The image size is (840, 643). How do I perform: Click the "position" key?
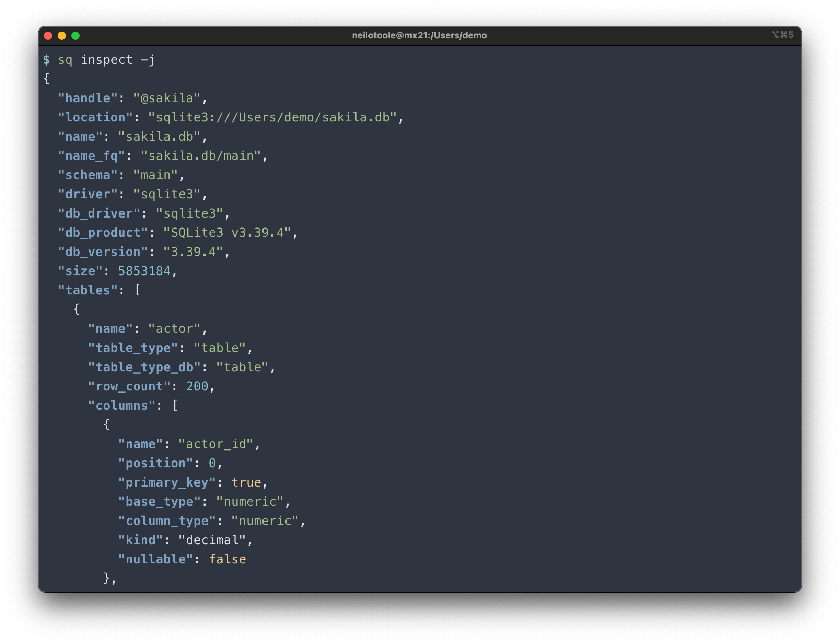(156, 464)
